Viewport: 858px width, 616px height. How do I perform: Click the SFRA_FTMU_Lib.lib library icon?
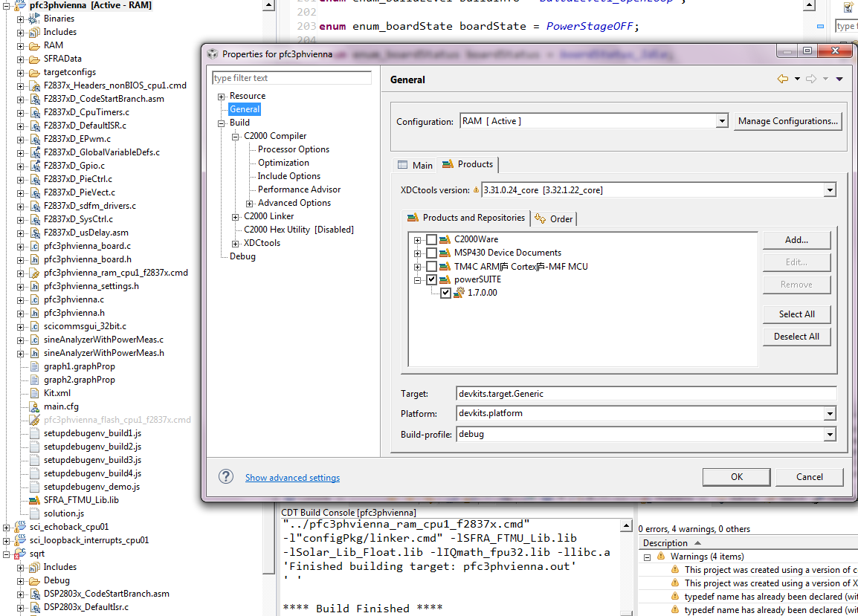(34, 500)
